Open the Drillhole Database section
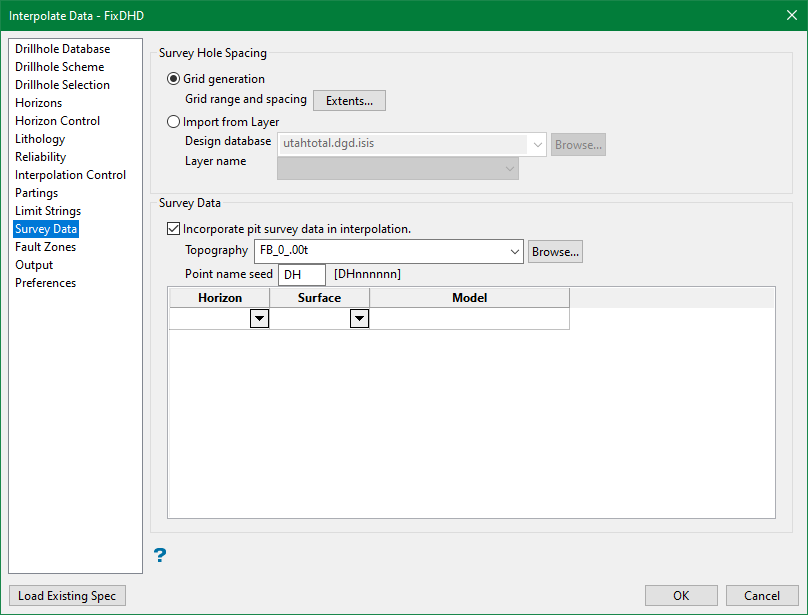Screen dimensions: 808x615 [x=63, y=49]
